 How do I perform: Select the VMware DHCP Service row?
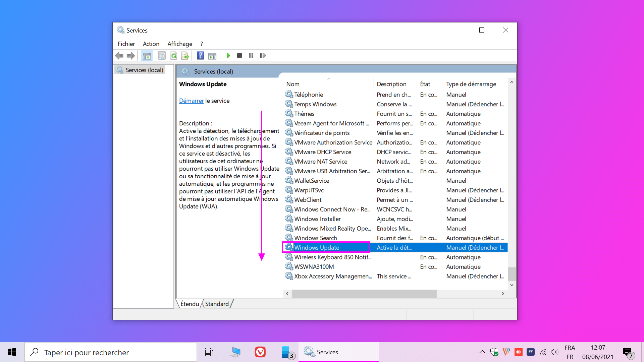(x=396, y=152)
